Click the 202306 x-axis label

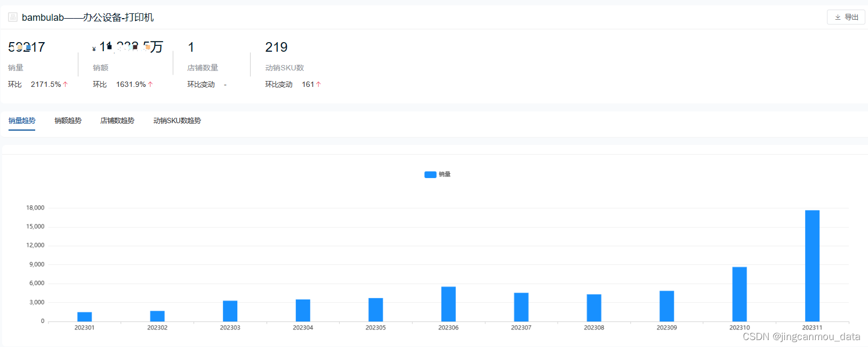[448, 328]
